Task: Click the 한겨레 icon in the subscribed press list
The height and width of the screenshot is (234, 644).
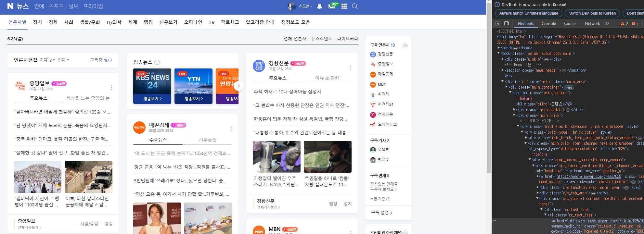Action: coord(373,94)
